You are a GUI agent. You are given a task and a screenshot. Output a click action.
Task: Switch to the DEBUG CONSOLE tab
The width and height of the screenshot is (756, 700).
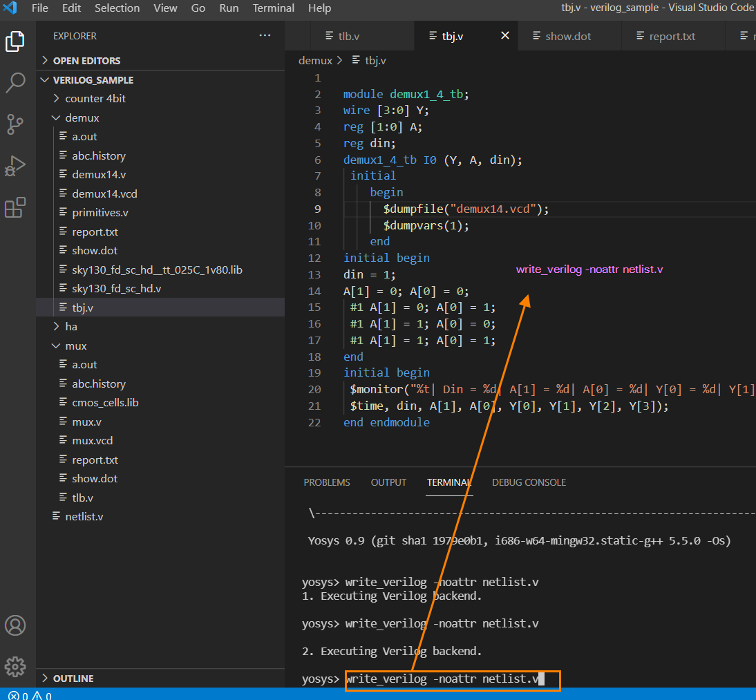coord(529,482)
